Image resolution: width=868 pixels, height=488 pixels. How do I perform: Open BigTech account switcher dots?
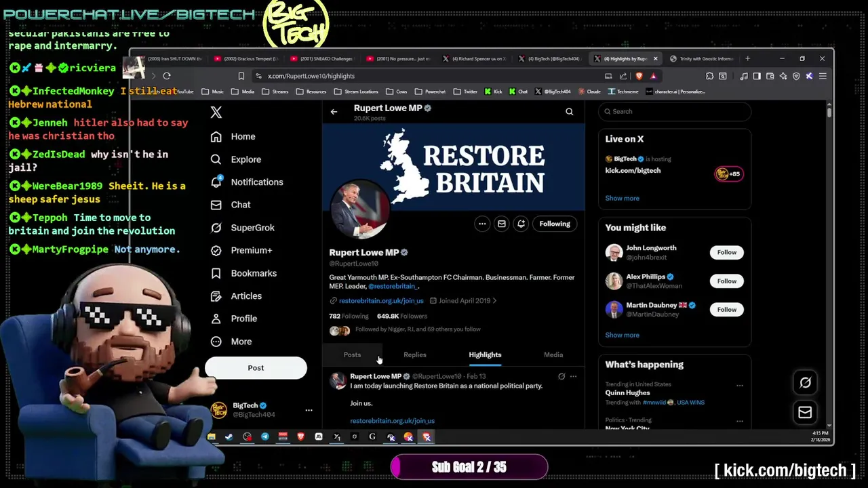tap(309, 410)
